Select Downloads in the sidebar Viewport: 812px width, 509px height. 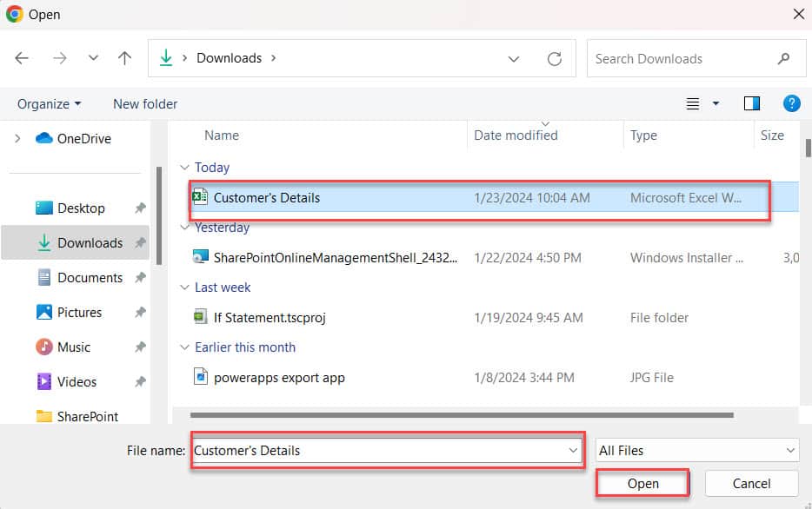point(75,242)
